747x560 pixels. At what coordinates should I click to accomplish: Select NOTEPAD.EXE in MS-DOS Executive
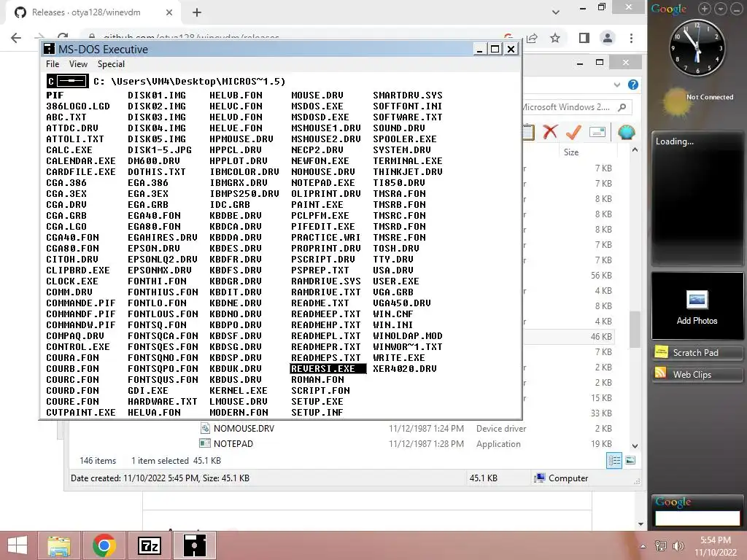coord(323,183)
